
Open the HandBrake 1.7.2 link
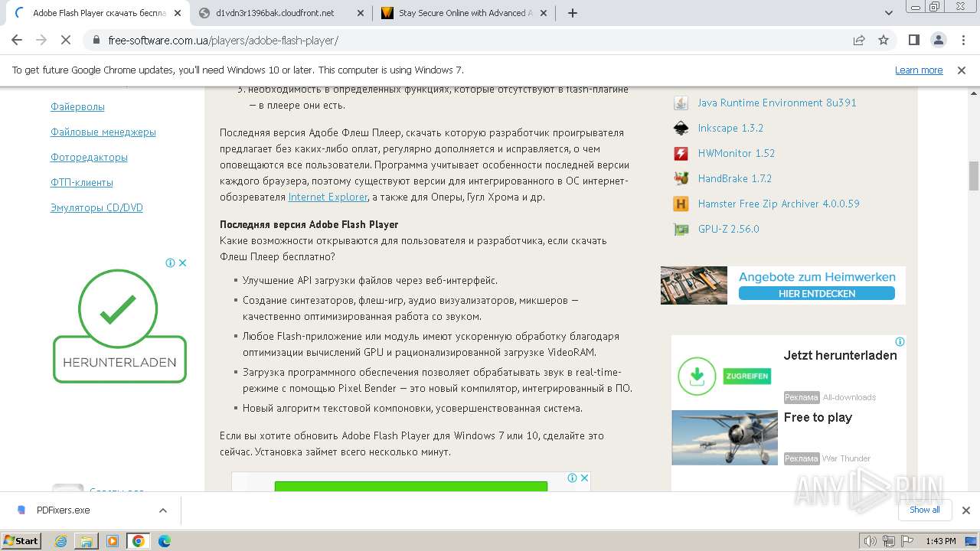(x=735, y=178)
